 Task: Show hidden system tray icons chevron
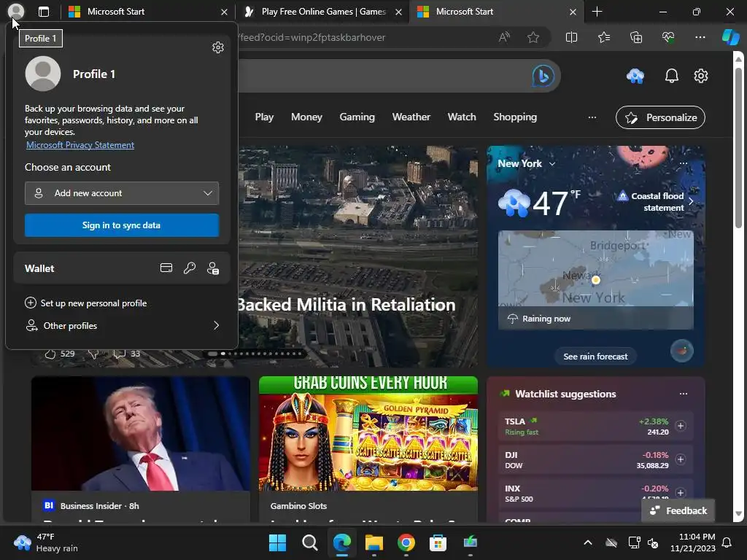588,542
